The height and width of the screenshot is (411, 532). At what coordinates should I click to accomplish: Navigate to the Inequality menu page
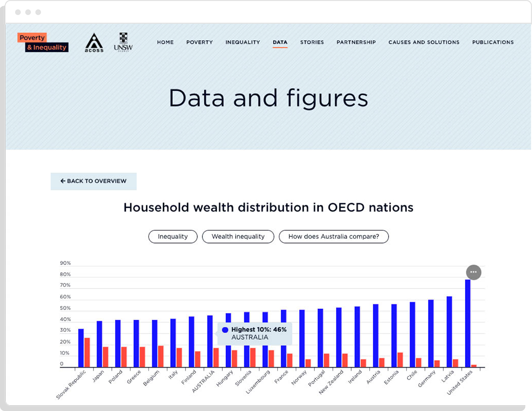click(x=243, y=43)
